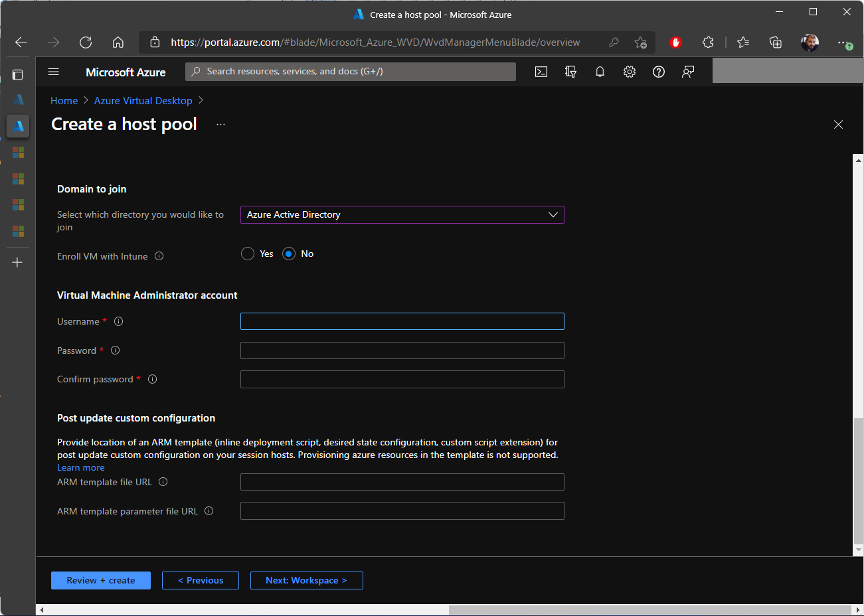Screen dimensions: 864x616
Task: Open browser settings and more menu
Action: pyautogui.click(x=843, y=42)
